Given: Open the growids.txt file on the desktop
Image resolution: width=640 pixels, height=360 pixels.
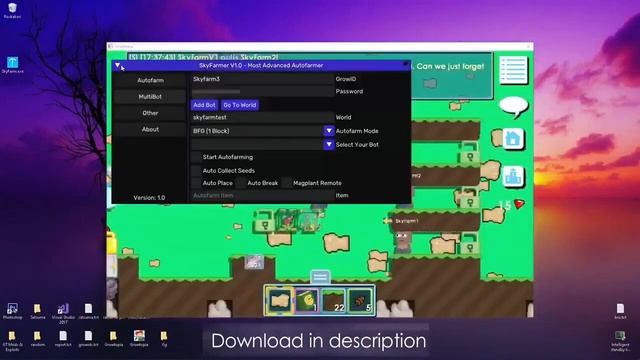Looking at the screenshot, I should (x=88, y=339).
